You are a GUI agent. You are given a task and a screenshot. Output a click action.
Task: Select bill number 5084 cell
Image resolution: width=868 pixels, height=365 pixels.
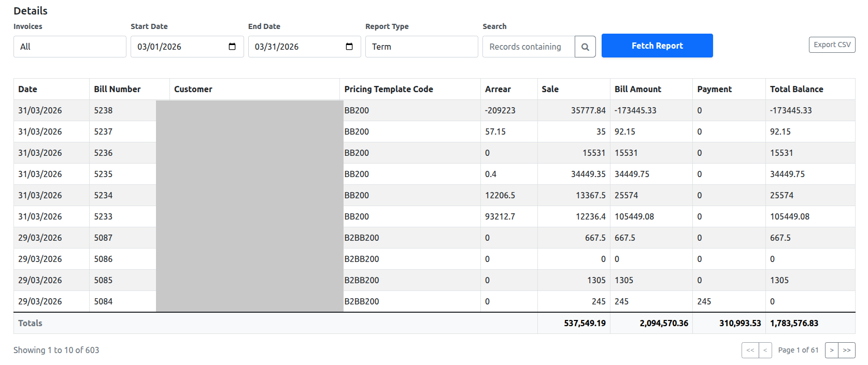[x=103, y=301]
